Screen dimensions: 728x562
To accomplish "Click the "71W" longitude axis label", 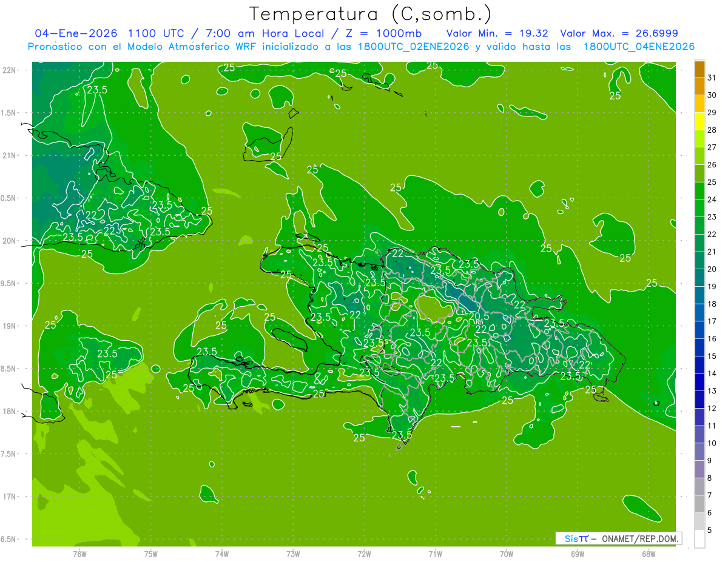I will [435, 554].
